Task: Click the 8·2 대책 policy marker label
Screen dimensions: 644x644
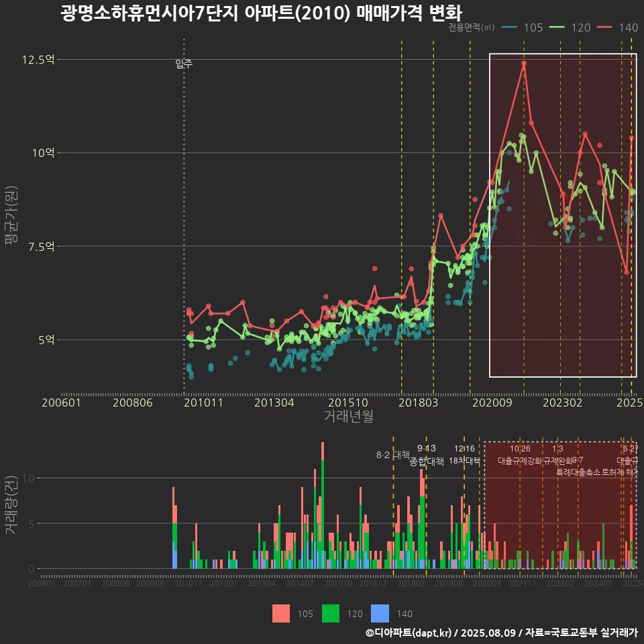Action: (392, 455)
